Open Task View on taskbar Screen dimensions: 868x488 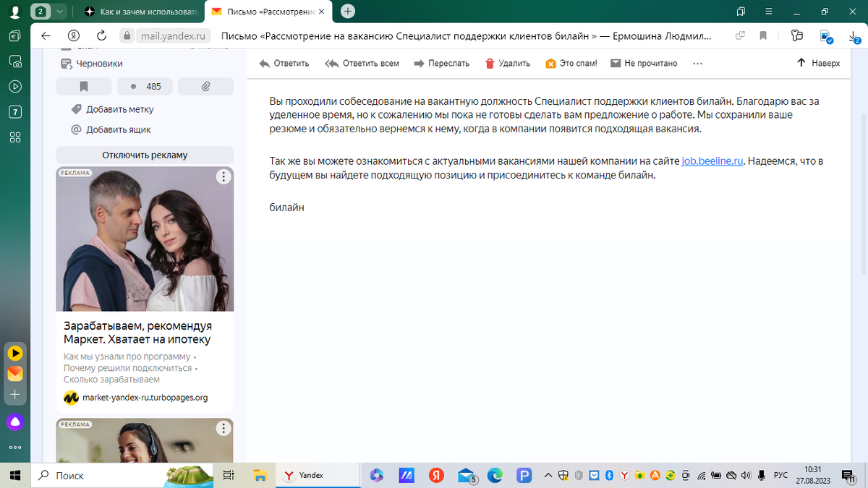point(228,475)
